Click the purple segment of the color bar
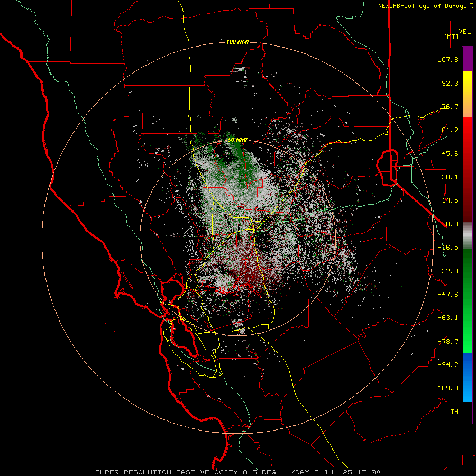Screen dimensions: 476x476 467,59
